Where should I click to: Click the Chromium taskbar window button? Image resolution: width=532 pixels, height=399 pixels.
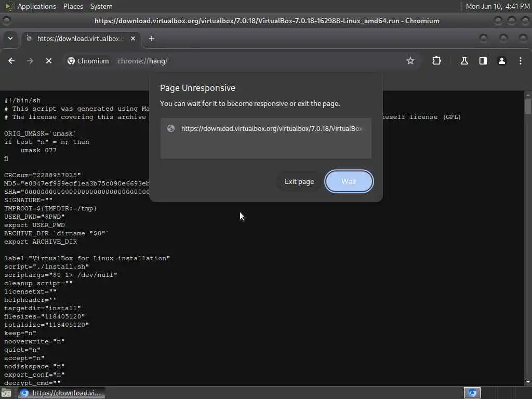coord(61,393)
